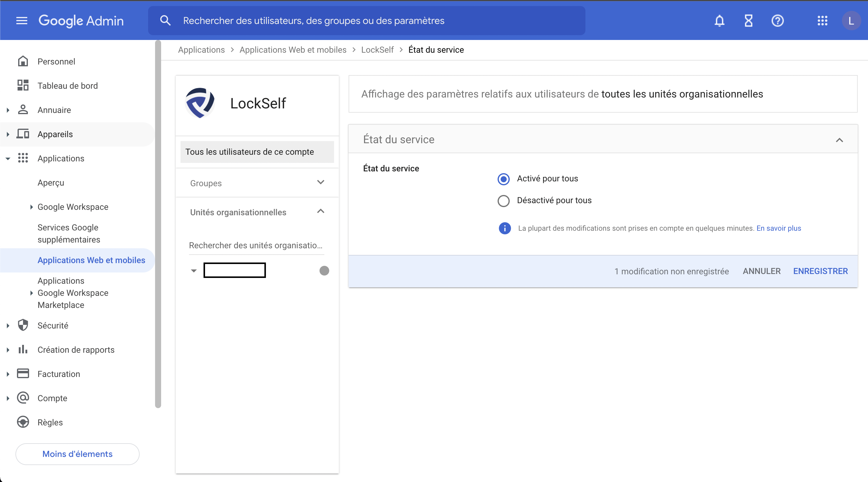Select Activé pour tous

pyautogui.click(x=503, y=179)
